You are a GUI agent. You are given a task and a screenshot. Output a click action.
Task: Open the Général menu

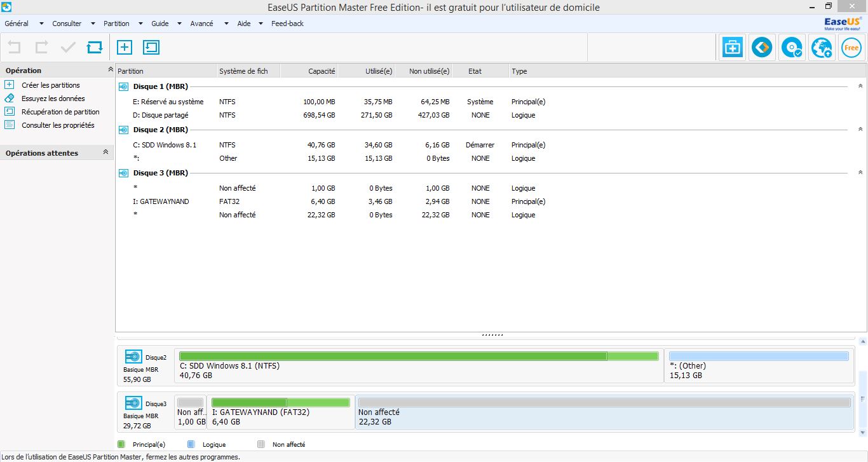pyautogui.click(x=17, y=24)
